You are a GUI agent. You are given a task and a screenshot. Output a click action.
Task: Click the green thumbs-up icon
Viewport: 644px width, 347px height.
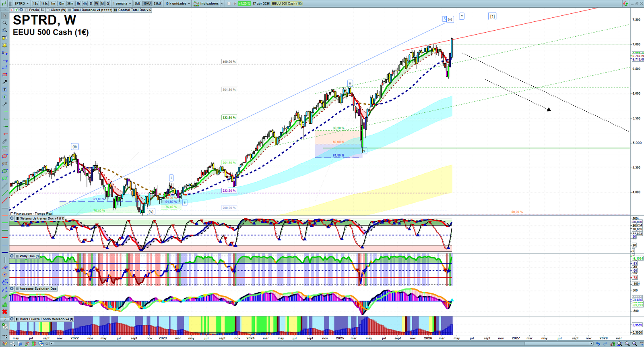pos(4,304)
